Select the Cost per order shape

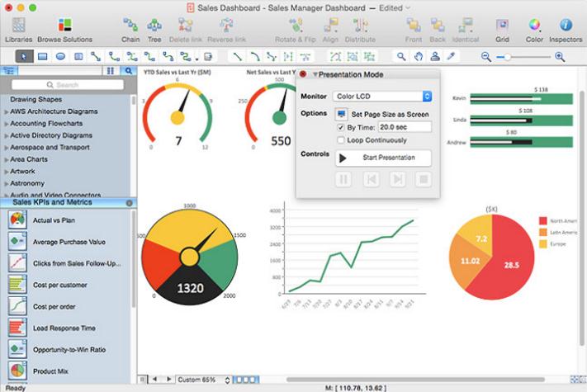point(54,307)
